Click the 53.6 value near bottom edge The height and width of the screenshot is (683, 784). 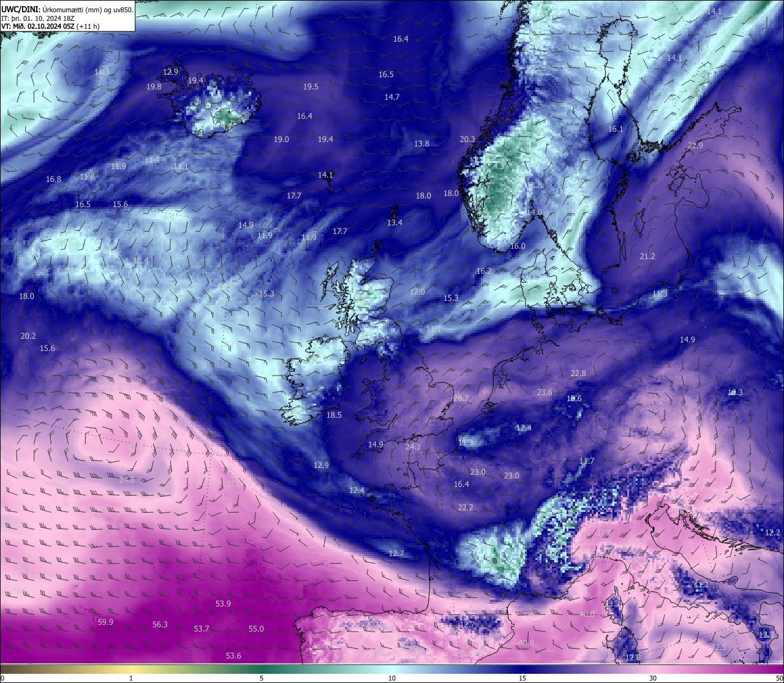click(233, 655)
